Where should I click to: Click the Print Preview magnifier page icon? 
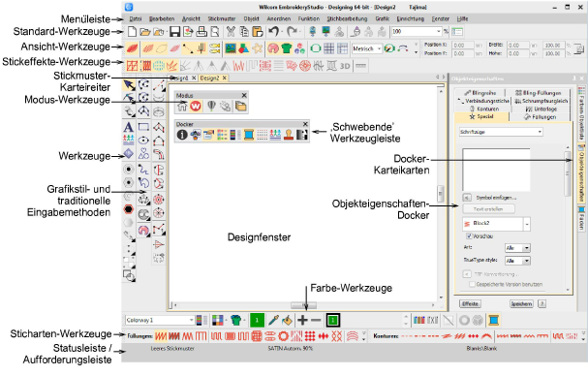pos(215,32)
